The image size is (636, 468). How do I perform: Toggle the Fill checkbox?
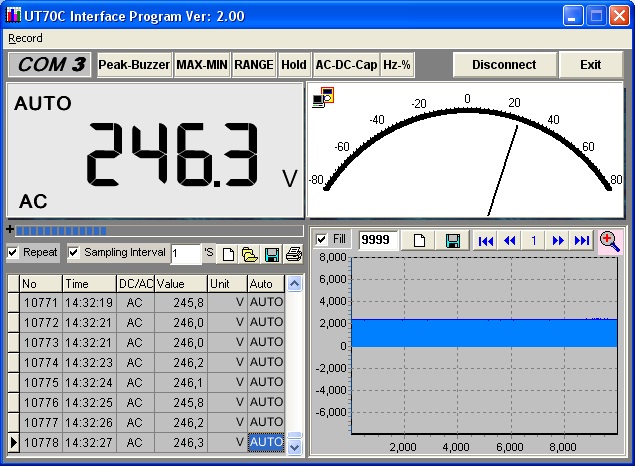pyautogui.click(x=322, y=239)
